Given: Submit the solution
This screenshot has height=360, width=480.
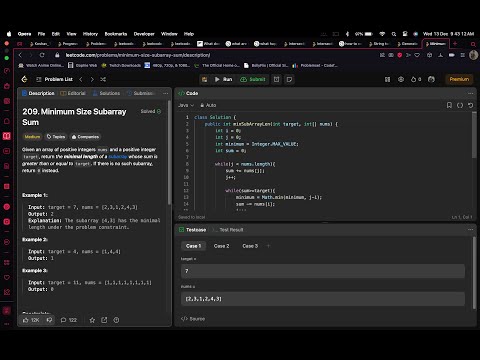Looking at the screenshot, I should (x=253, y=79).
